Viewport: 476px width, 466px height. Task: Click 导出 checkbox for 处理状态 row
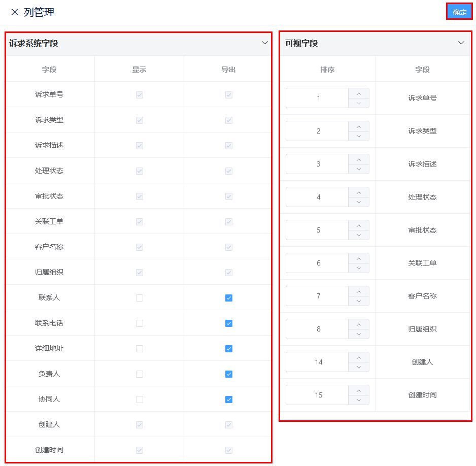tap(229, 171)
